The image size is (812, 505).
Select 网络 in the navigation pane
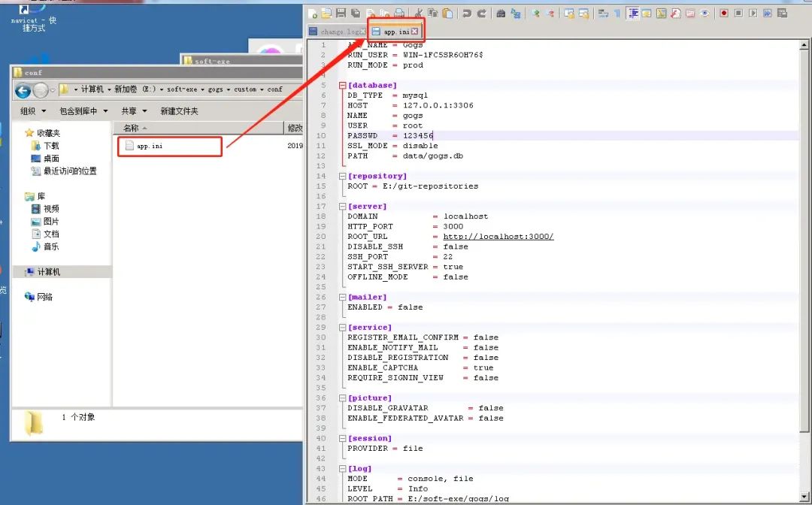coord(39,297)
